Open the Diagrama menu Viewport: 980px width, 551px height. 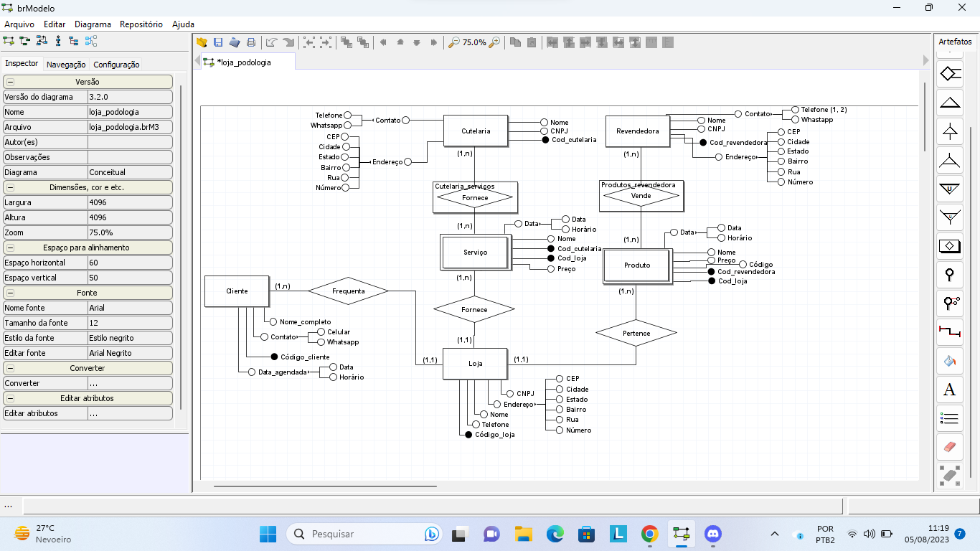pos(93,24)
